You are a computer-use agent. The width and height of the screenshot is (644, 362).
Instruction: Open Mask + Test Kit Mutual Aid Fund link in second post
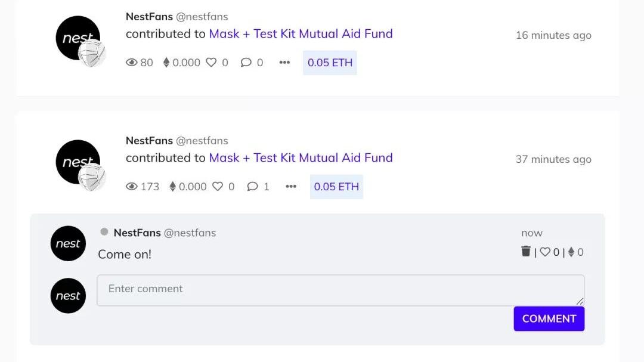point(301,158)
